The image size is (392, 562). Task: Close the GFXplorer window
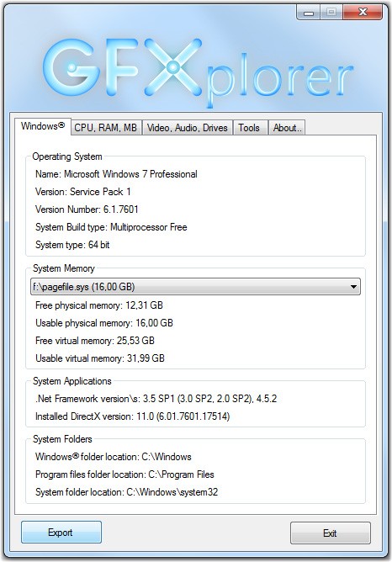[363, 13]
